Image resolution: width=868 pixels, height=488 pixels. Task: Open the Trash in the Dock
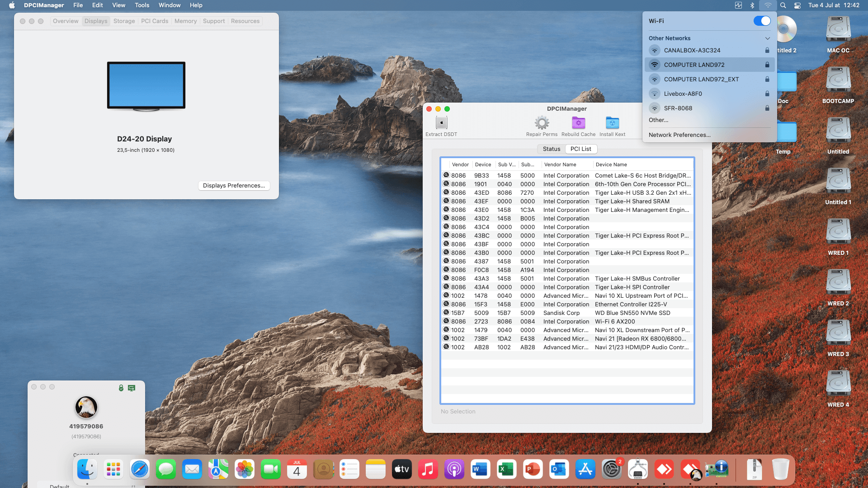pos(780,470)
